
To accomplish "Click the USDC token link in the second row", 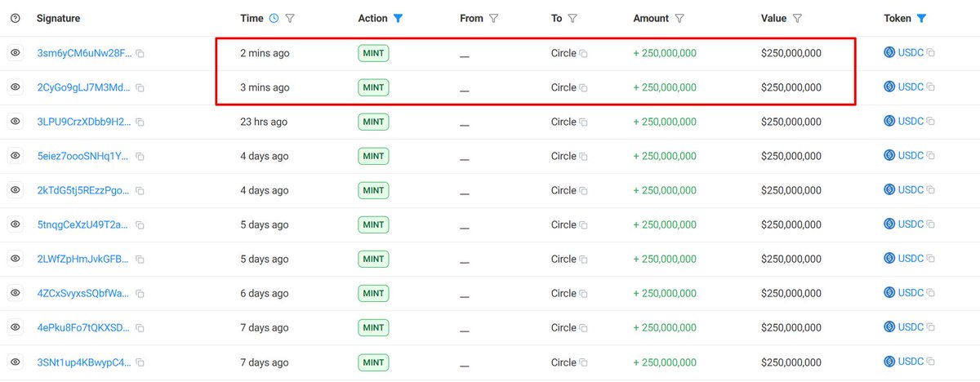I will tap(911, 87).
